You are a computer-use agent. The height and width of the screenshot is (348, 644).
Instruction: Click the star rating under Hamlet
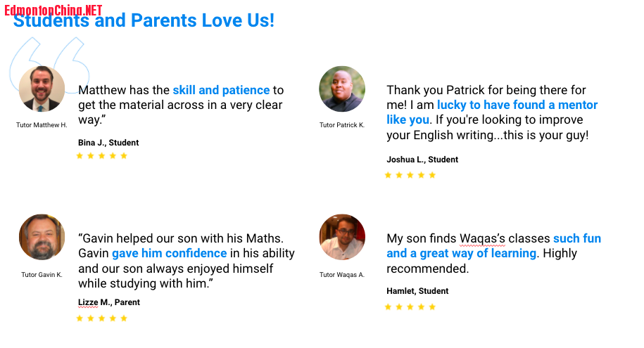pyautogui.click(x=410, y=307)
